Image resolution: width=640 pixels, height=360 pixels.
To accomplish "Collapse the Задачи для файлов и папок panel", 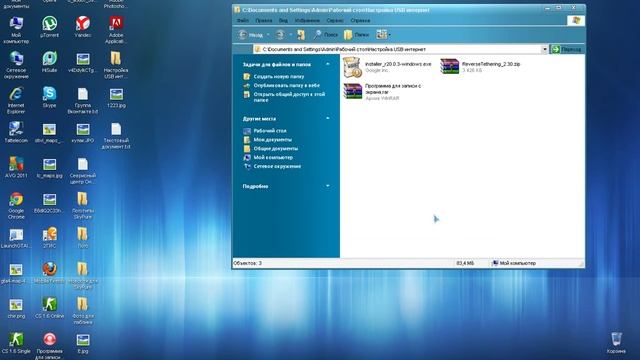I will (328, 64).
